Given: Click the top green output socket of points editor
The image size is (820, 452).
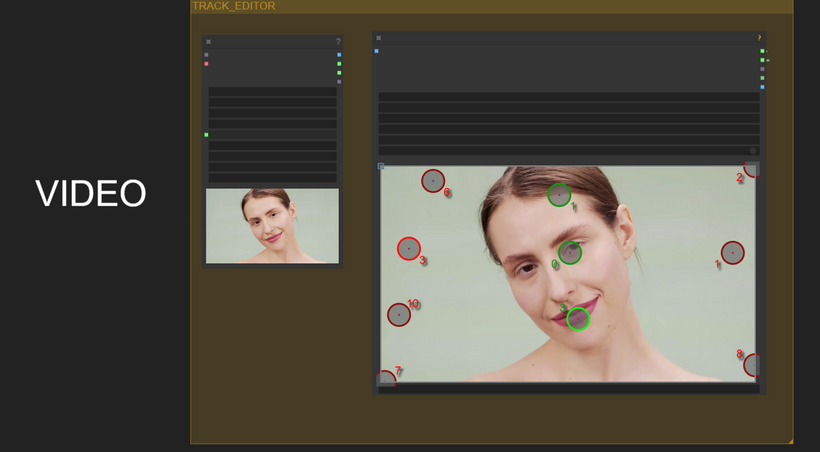Looking at the screenshot, I should click(x=762, y=51).
